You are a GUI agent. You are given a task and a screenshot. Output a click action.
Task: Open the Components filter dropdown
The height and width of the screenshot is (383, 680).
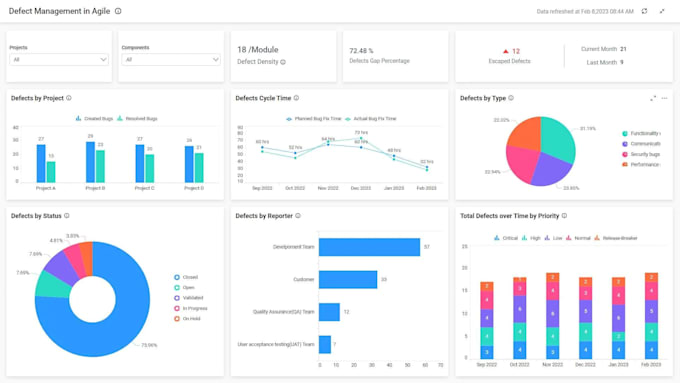coord(171,59)
